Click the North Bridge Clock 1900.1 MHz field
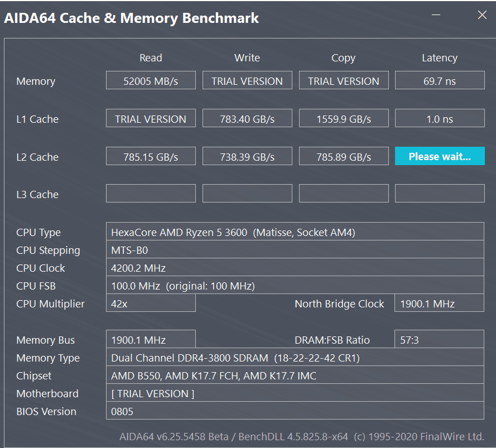Image resolution: width=496 pixels, height=448 pixels. [x=439, y=303]
